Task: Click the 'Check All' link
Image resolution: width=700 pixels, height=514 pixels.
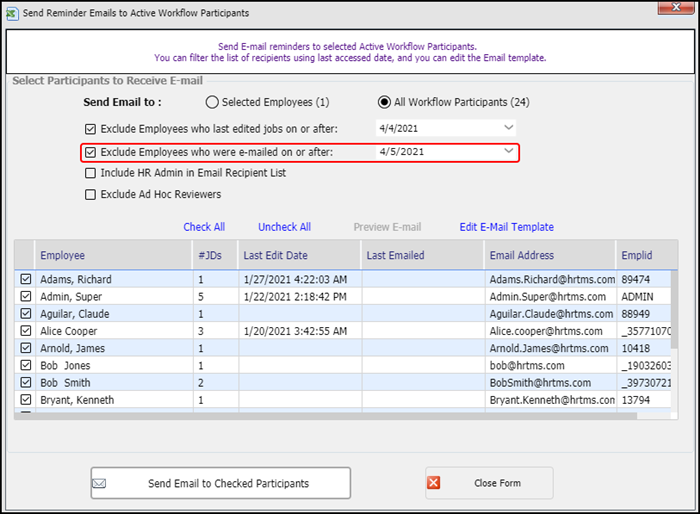Action: [204, 227]
